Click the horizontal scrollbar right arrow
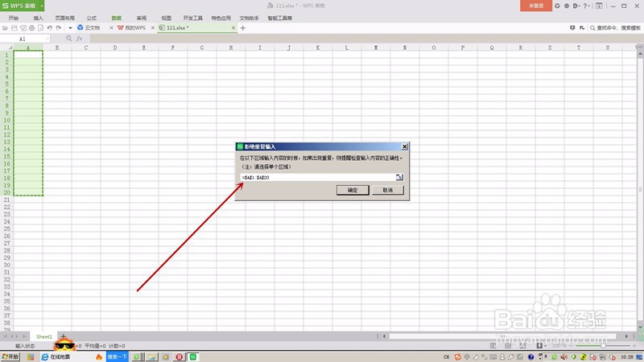The image size is (644, 362). pyautogui.click(x=626, y=336)
